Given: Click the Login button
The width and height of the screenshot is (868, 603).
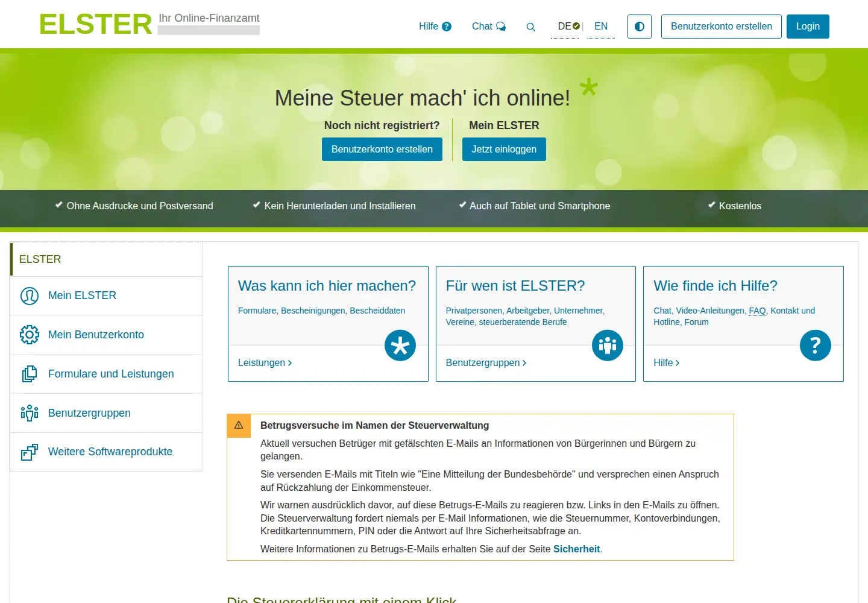Looking at the screenshot, I should pos(808,27).
